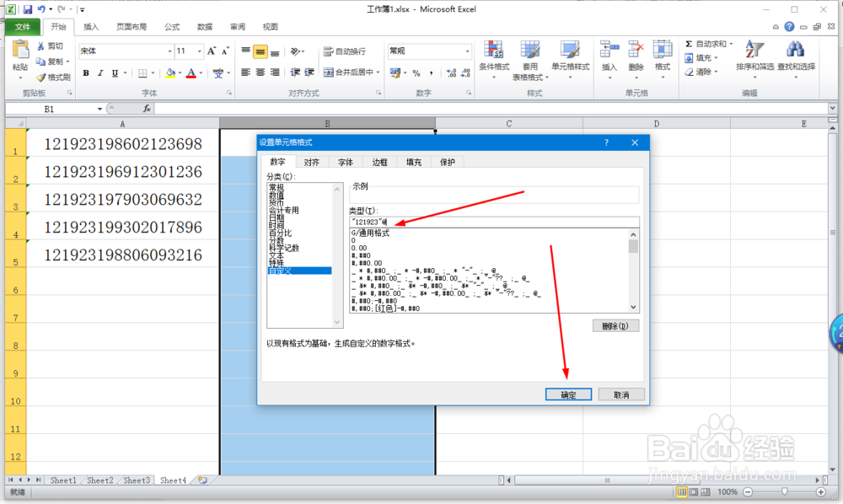Click the insert function fx button
843x504 pixels.
pos(146,109)
